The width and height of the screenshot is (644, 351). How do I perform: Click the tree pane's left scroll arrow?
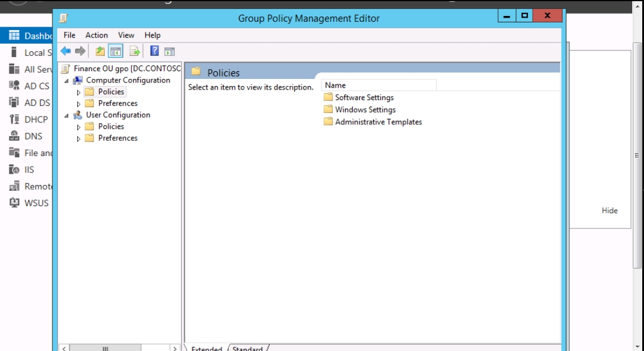[x=64, y=348]
